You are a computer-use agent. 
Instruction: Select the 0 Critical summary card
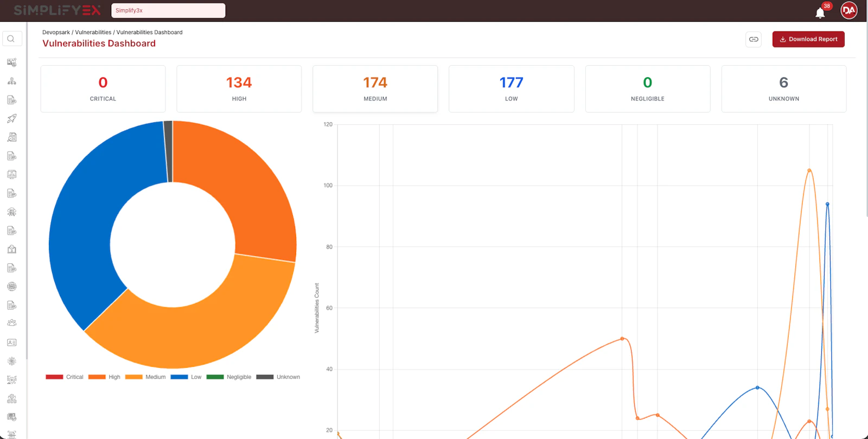coord(103,89)
